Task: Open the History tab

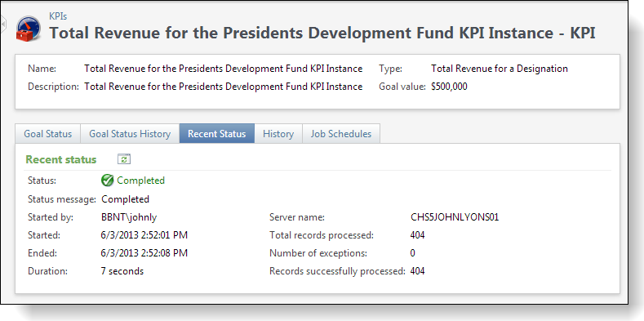Action: coord(278,134)
